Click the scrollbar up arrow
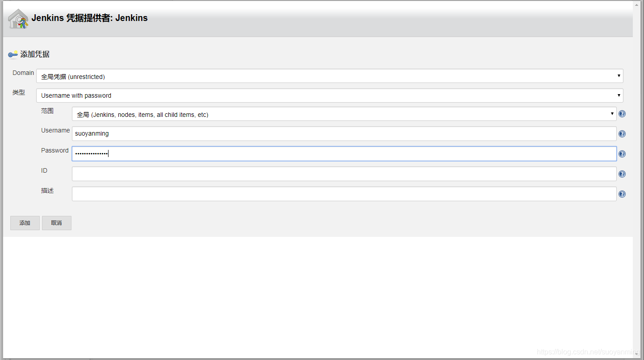Screen dimensions: 644x360 pyautogui.click(x=636, y=4)
